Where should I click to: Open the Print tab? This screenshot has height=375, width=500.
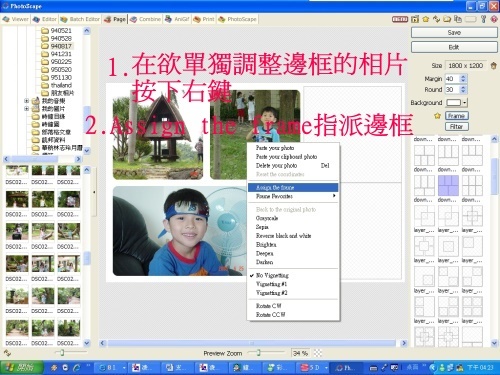204,19
